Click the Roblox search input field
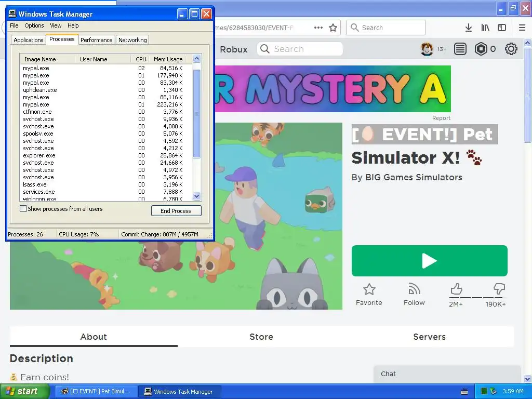 pos(300,49)
